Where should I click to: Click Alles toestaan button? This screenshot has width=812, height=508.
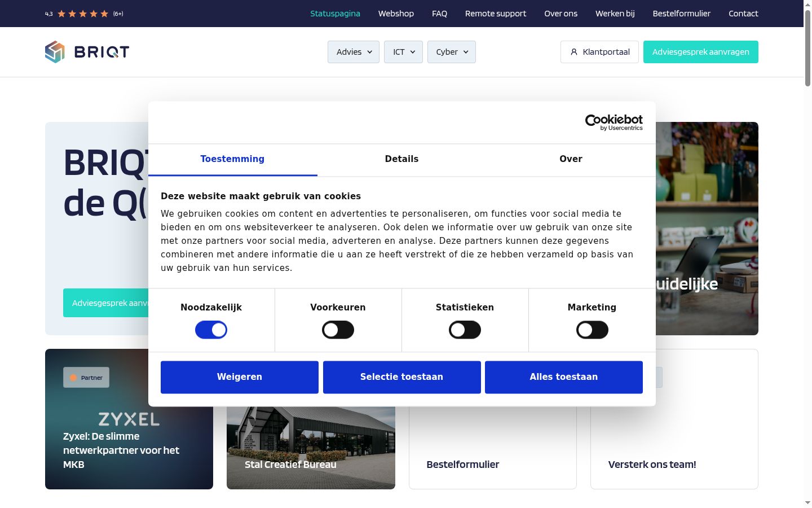[564, 377]
